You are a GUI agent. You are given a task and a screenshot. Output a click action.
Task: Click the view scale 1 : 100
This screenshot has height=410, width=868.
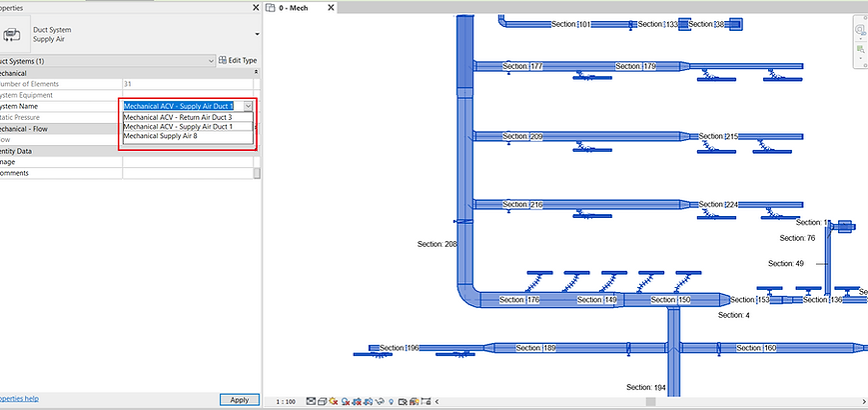coord(286,401)
